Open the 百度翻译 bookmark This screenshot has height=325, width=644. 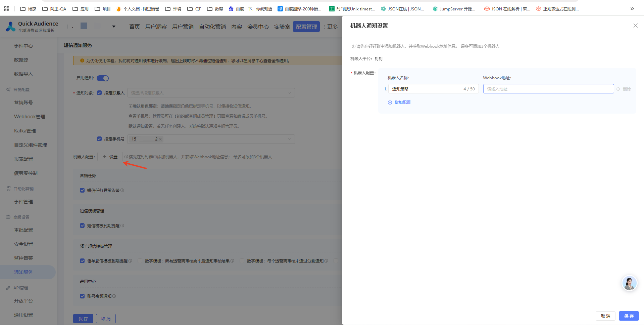(x=299, y=9)
